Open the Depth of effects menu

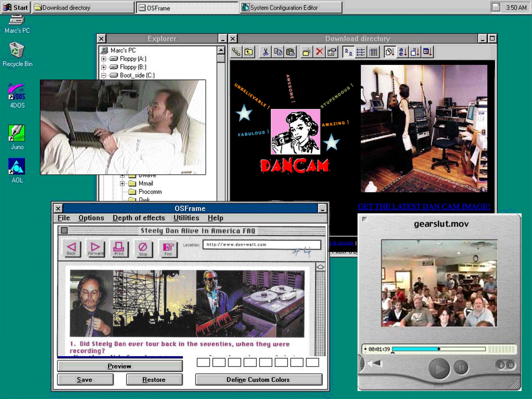[139, 218]
